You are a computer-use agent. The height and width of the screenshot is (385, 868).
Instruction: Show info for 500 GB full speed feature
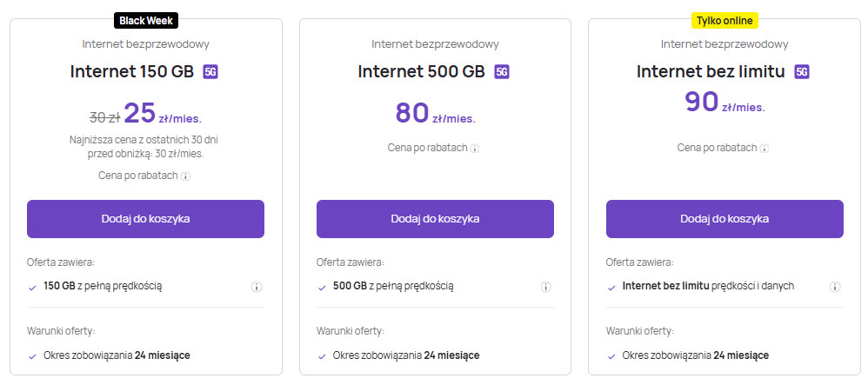click(x=546, y=287)
